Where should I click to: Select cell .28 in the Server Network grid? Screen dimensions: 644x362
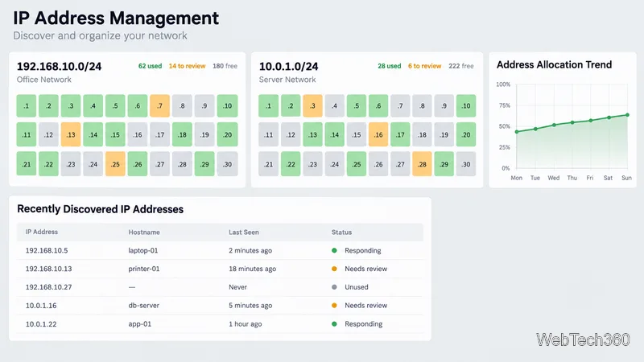pyautogui.click(x=422, y=164)
